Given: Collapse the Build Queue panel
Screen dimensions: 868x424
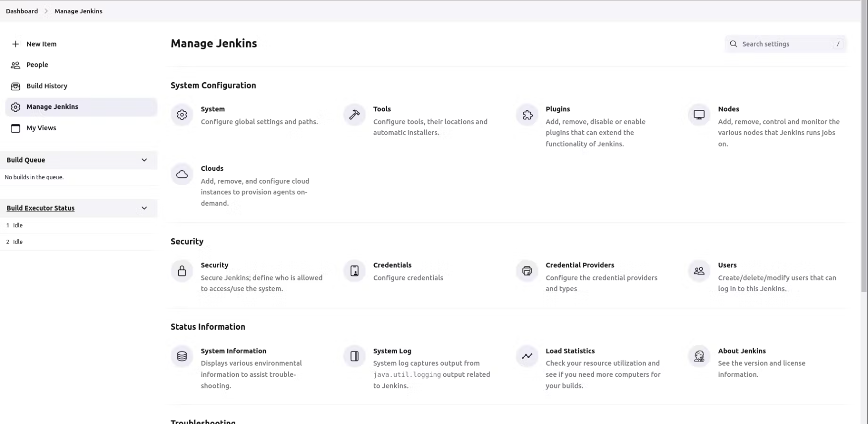Looking at the screenshot, I should pyautogui.click(x=144, y=160).
